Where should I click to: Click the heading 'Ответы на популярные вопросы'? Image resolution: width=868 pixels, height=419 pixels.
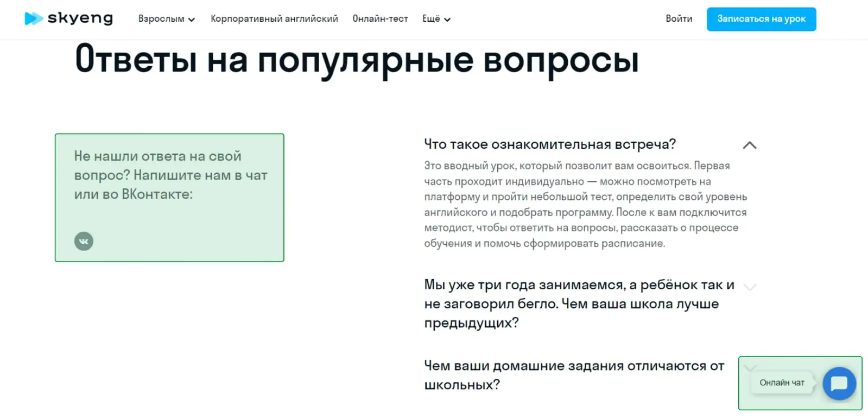(357, 60)
